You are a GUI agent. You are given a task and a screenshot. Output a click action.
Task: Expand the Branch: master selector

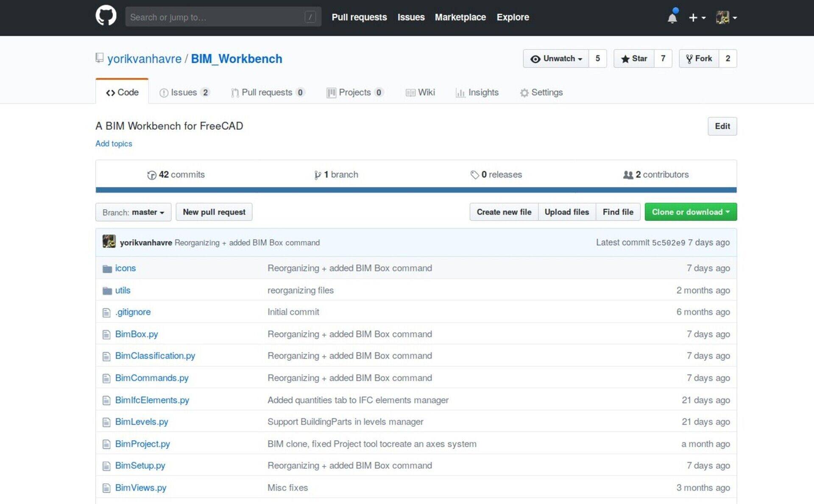pos(133,212)
